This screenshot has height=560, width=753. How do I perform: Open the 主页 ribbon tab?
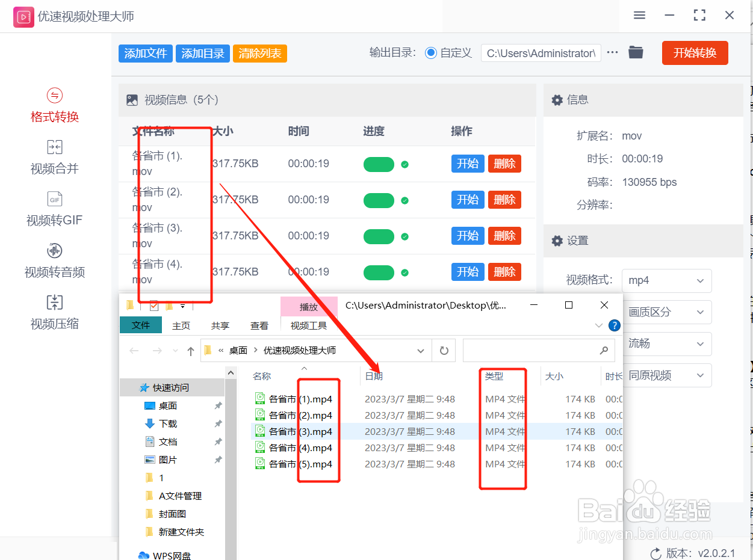[x=181, y=325]
